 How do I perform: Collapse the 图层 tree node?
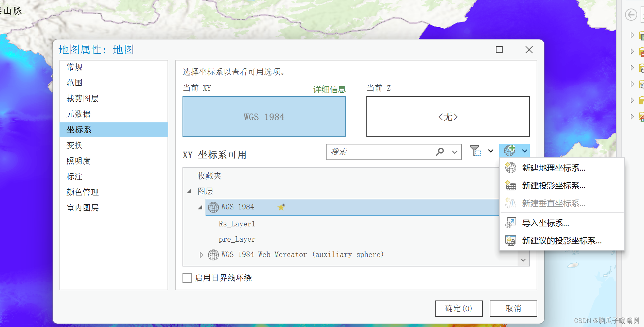pyautogui.click(x=190, y=191)
